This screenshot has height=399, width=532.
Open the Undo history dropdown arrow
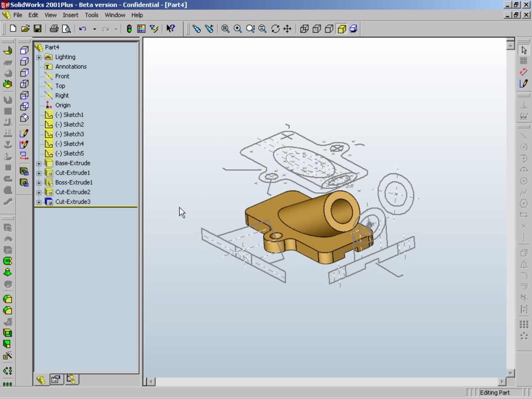(x=94, y=29)
